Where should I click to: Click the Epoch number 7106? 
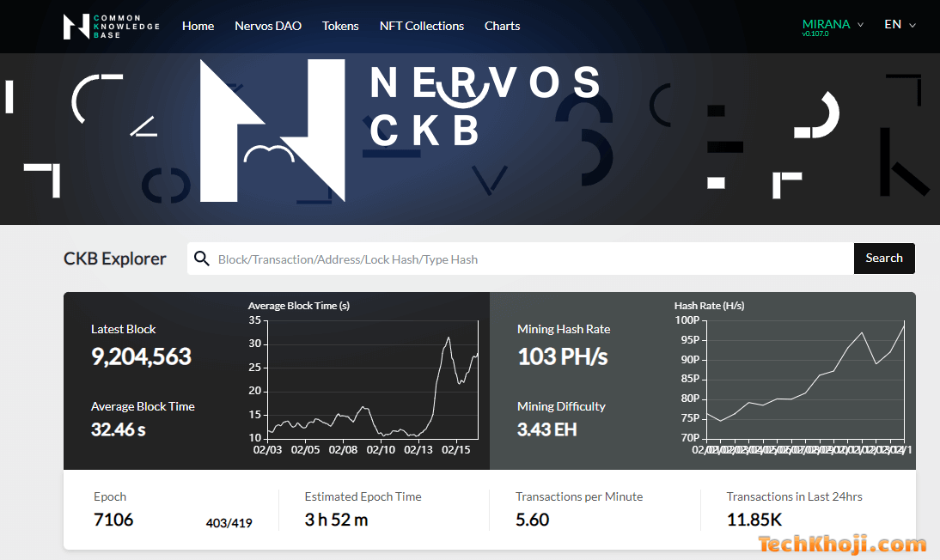(x=113, y=520)
